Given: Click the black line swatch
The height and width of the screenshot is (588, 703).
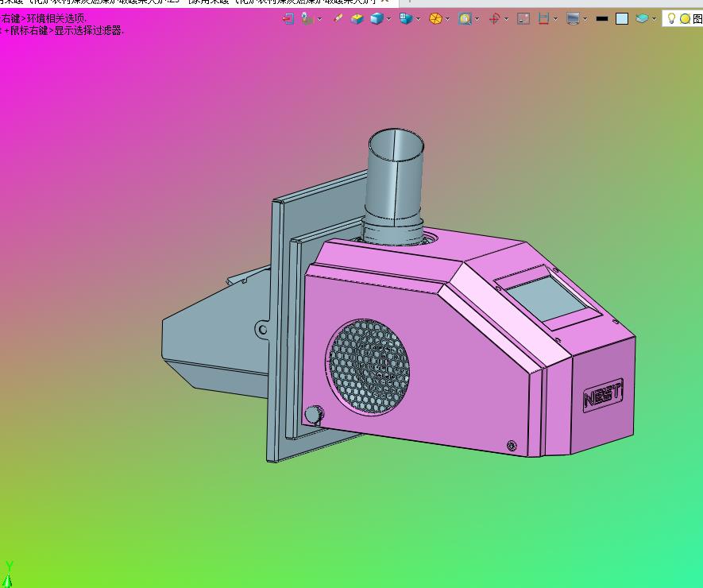Looking at the screenshot, I should coord(602,19).
